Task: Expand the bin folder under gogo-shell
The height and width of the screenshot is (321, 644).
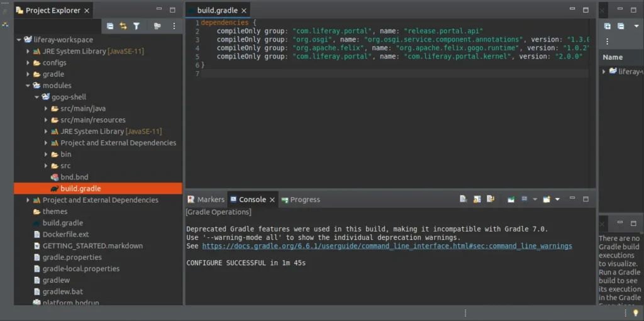Action: (46, 155)
